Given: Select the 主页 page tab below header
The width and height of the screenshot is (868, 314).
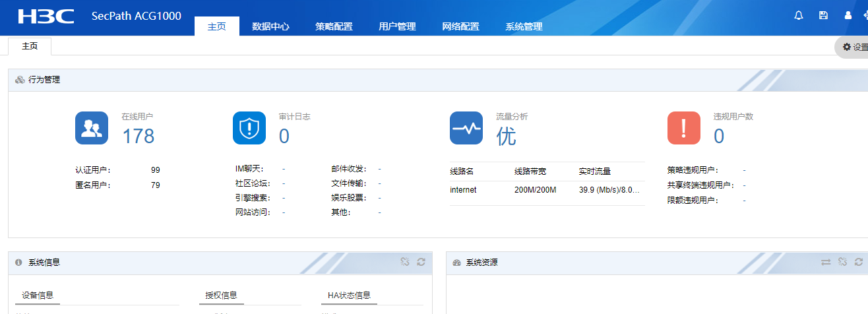Looking at the screenshot, I should pos(30,46).
